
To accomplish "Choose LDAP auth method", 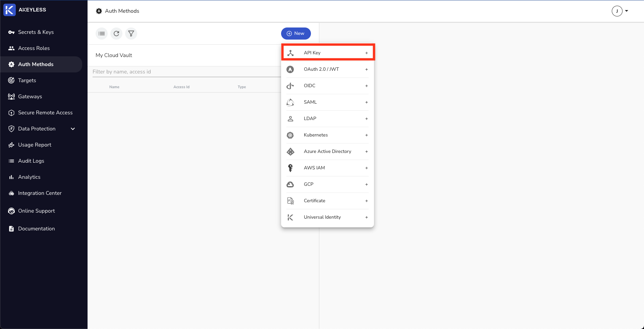I will [x=328, y=119].
